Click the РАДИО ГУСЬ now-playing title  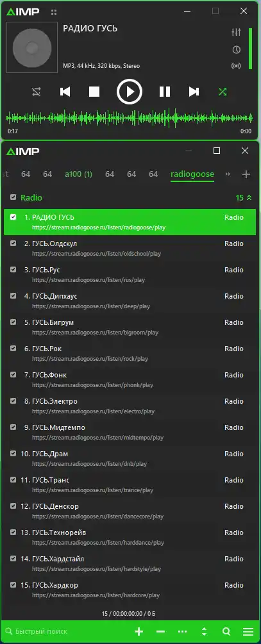click(x=90, y=28)
